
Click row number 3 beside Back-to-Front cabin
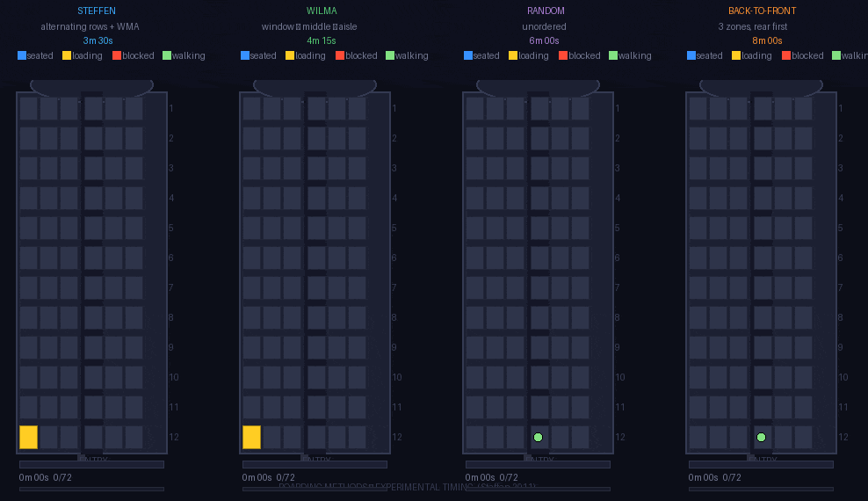tap(840, 168)
